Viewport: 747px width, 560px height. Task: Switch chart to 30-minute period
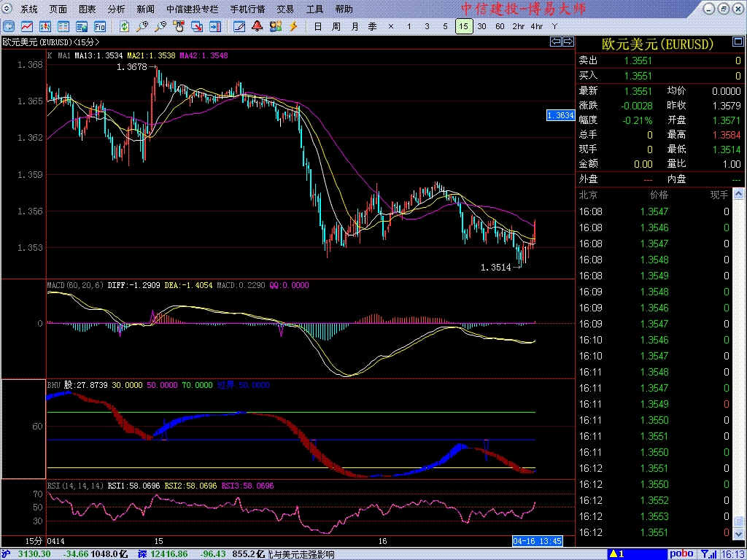(481, 26)
